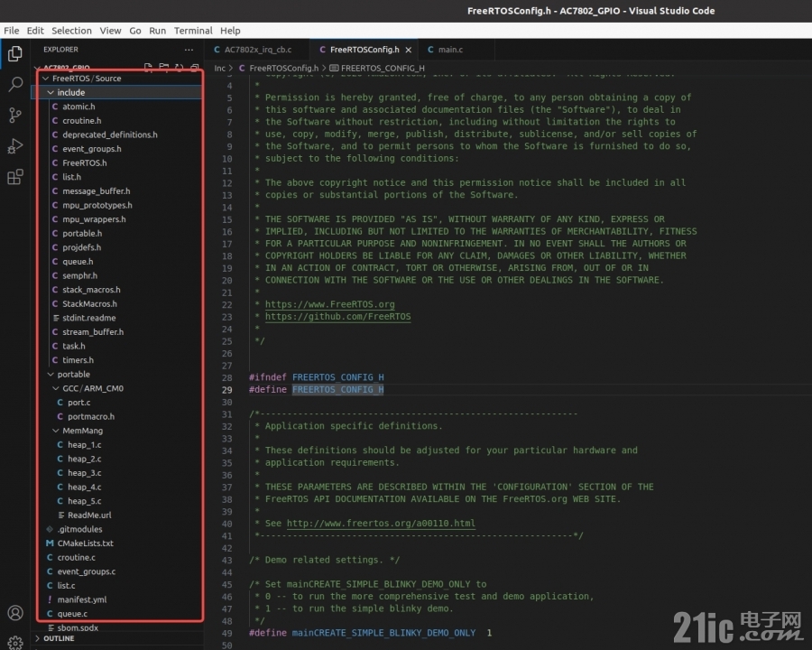The width and height of the screenshot is (812, 650).
Task: Open task.h file
Action: 74,347
